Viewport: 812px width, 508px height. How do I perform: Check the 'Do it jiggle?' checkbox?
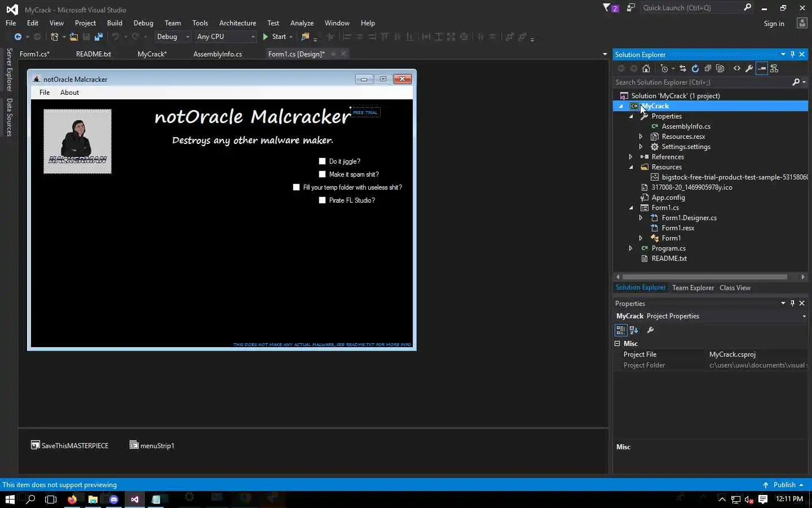[323, 161]
